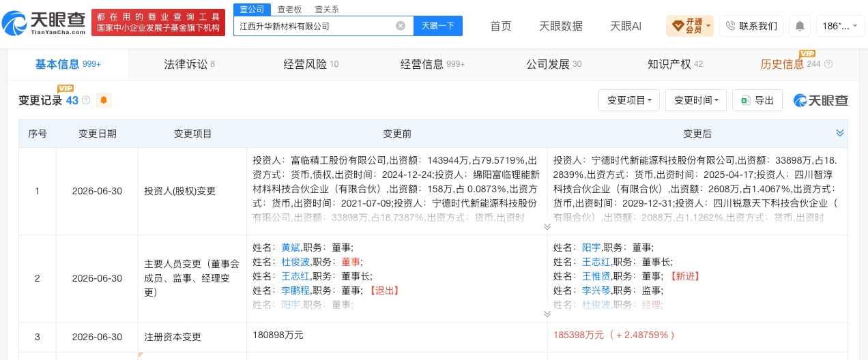
Task: Open the 变更时间 filter dropdown
Action: (x=696, y=100)
